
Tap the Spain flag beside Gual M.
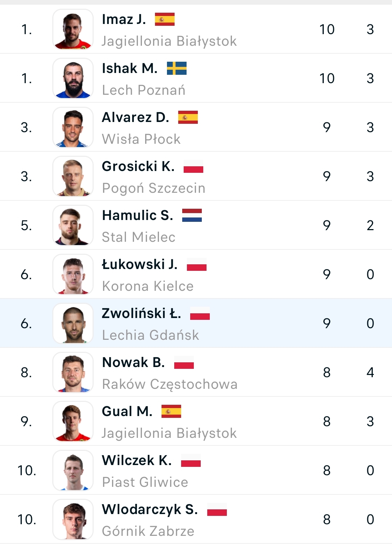[171, 411]
